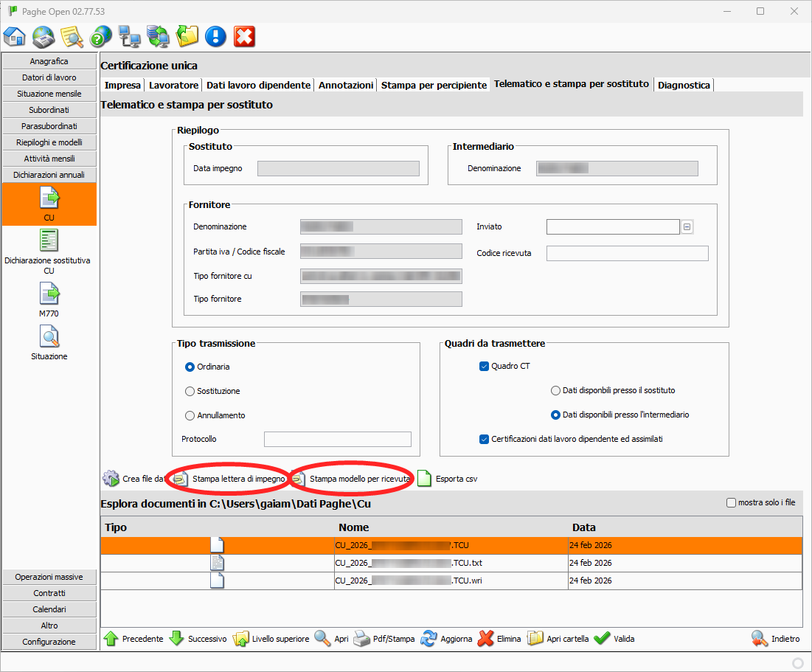Open the M770 sidebar icon
The image size is (812, 672).
[49, 294]
